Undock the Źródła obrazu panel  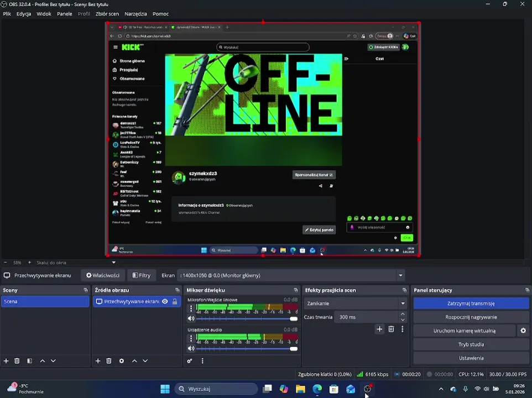(177, 290)
